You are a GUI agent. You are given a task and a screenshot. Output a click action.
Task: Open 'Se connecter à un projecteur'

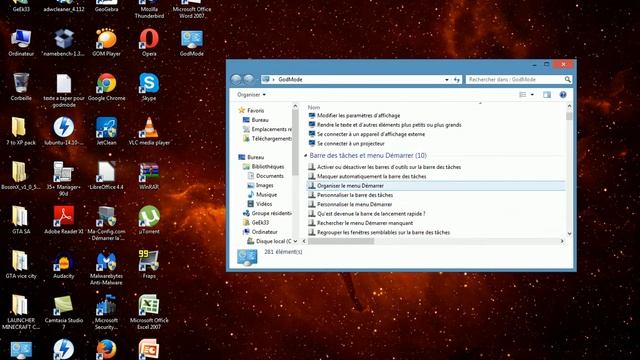coord(347,144)
